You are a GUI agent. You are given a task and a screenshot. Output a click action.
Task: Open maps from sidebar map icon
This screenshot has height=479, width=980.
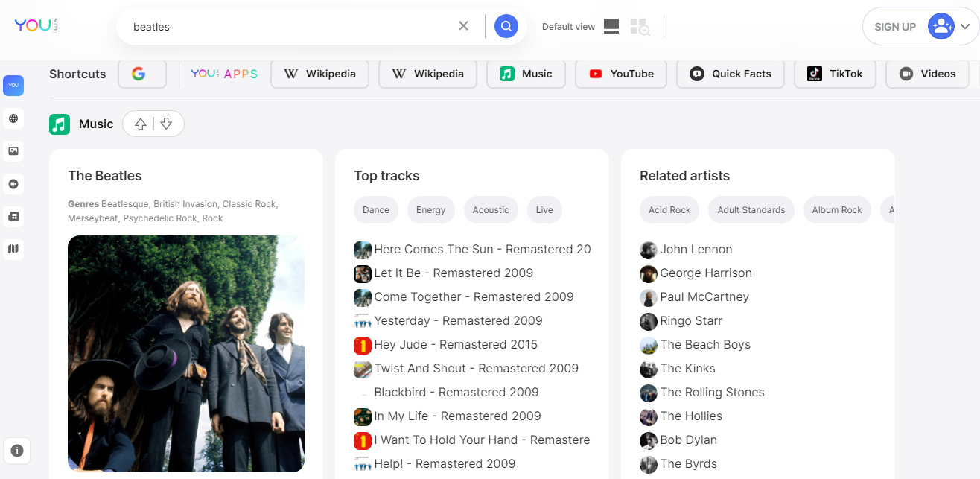click(x=13, y=249)
